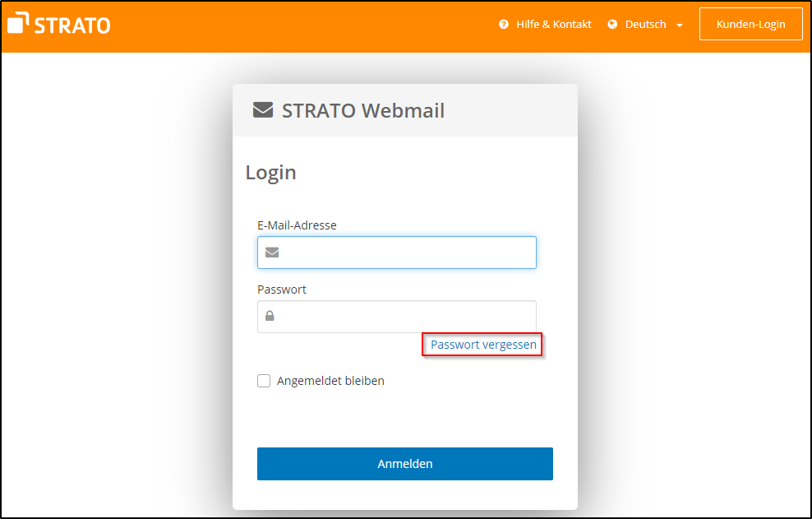Expand the language selection chevron
The image size is (812, 519).
coord(679,25)
